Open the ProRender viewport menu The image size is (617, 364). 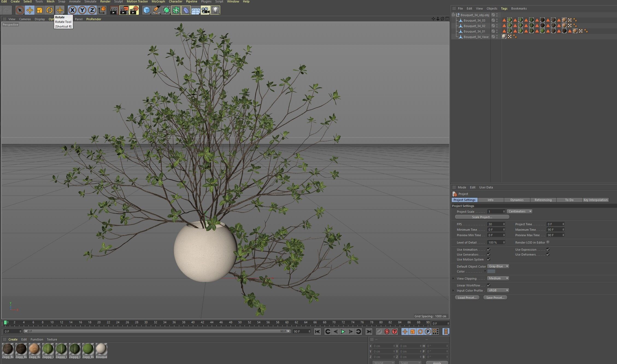94,19
